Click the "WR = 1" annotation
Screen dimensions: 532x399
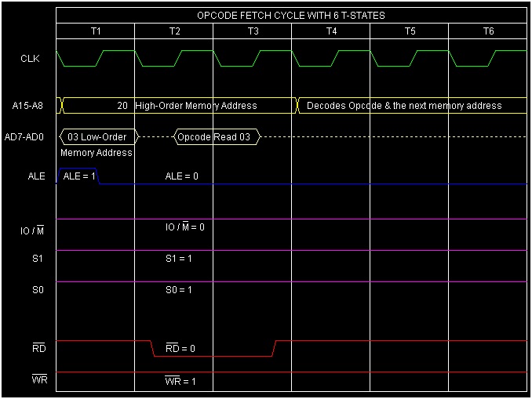pyautogui.click(x=180, y=381)
